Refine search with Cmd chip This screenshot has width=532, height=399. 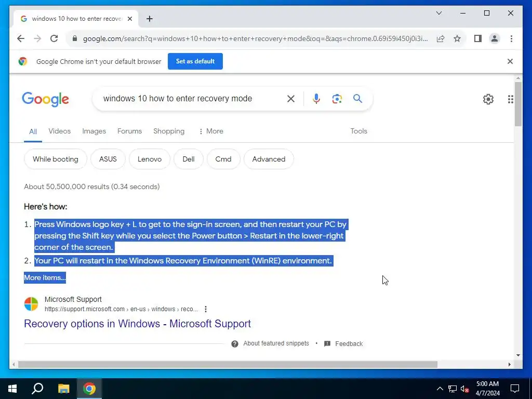coord(223,159)
